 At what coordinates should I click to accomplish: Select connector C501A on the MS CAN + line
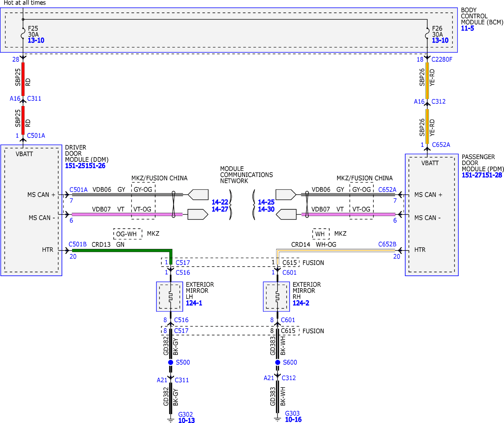(79, 190)
